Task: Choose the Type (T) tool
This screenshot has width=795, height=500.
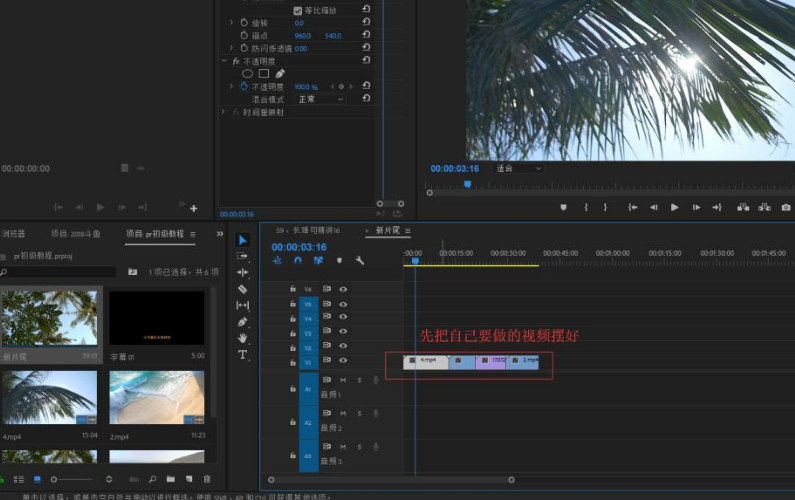Action: click(242, 354)
